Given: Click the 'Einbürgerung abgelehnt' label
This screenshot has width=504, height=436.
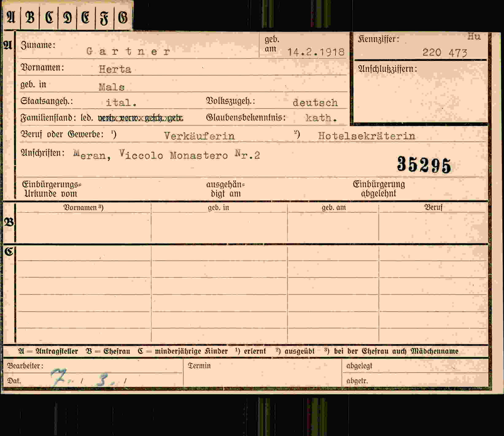Looking at the screenshot, I should pyautogui.click(x=379, y=189).
